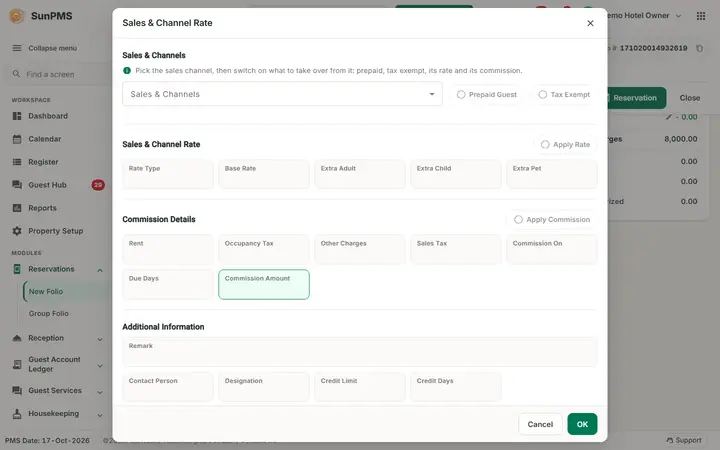Toggle the Tax Exempt option
The width and height of the screenshot is (720, 450).
(564, 95)
